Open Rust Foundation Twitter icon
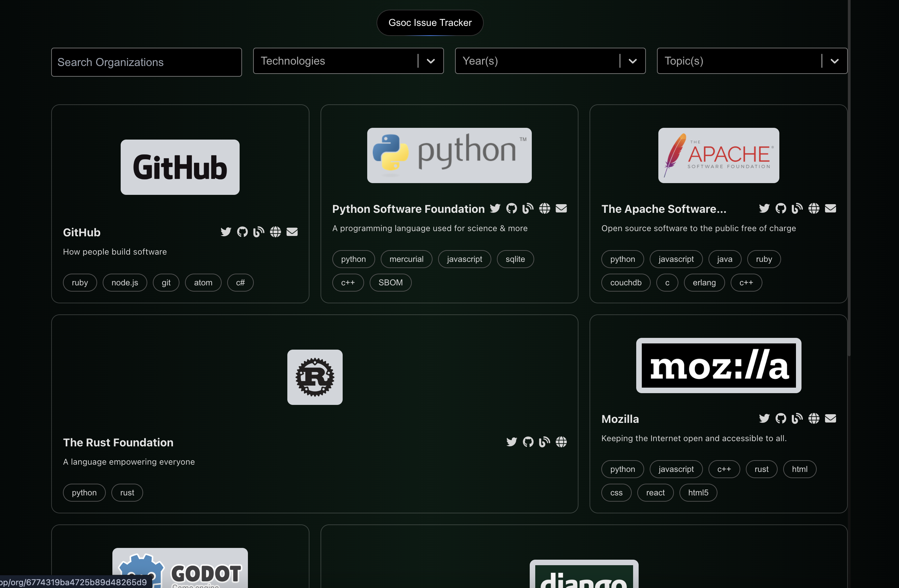This screenshot has width=899, height=588. 511,442
